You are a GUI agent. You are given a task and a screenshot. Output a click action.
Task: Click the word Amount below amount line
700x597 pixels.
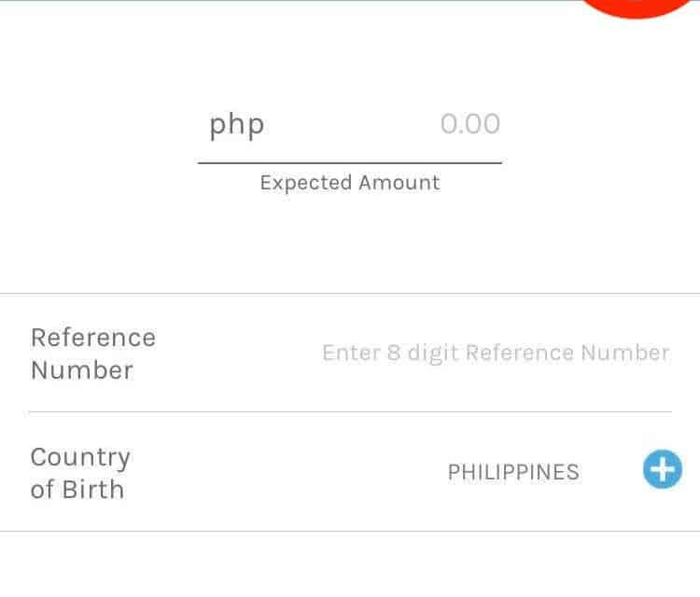click(398, 183)
